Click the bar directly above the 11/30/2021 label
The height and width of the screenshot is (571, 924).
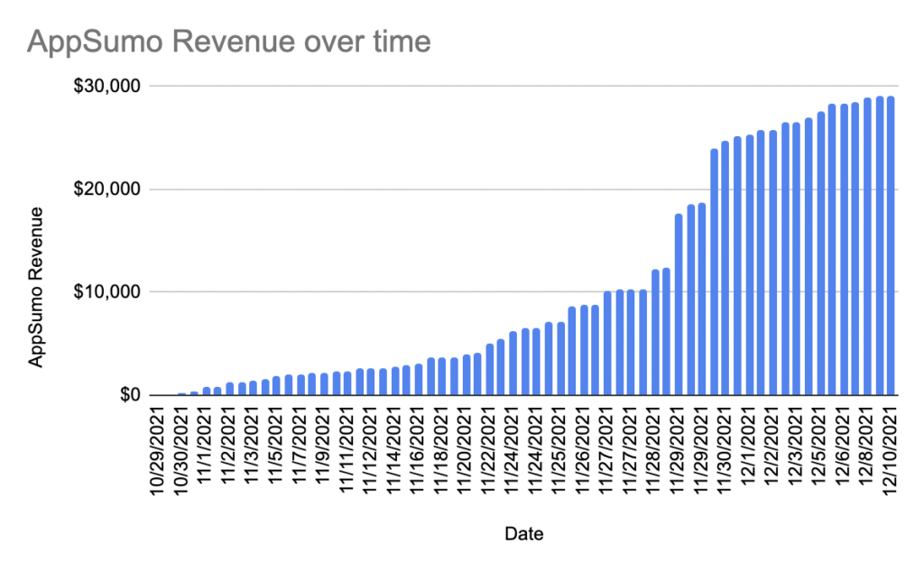pos(725,268)
